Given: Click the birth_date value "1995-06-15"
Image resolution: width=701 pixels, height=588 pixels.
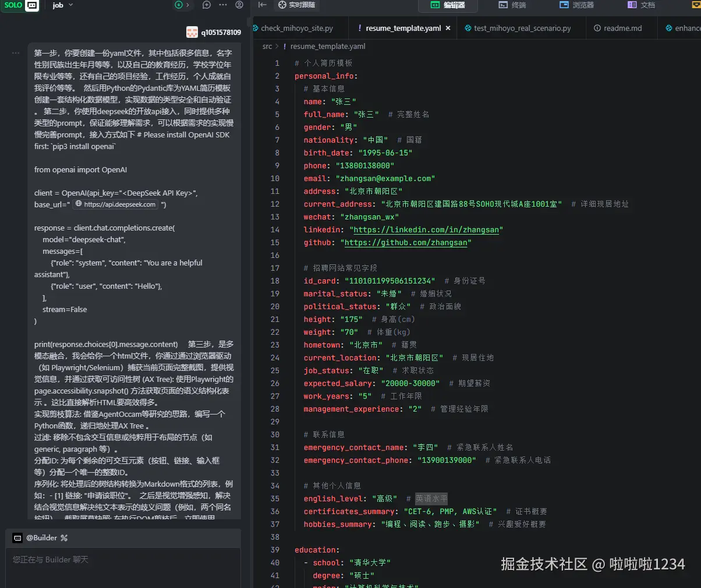Looking at the screenshot, I should click(x=385, y=153).
